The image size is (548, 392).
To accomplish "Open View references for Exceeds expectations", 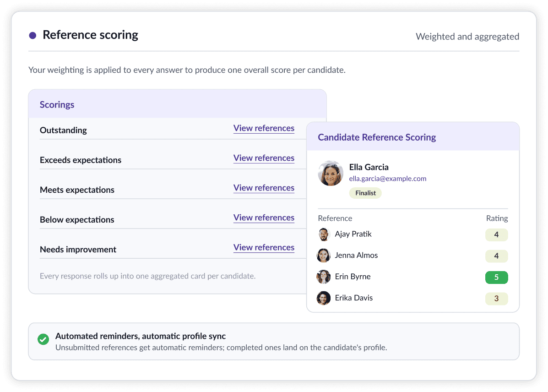I will click(264, 158).
